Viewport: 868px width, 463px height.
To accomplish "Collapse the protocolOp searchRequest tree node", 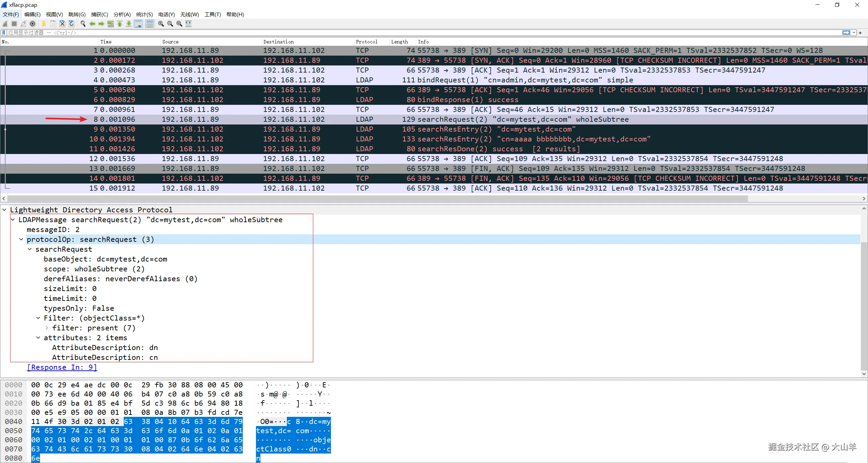I will click(21, 239).
